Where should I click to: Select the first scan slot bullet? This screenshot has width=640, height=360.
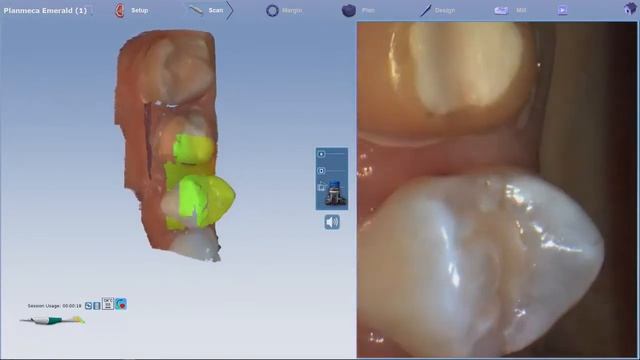321,154
